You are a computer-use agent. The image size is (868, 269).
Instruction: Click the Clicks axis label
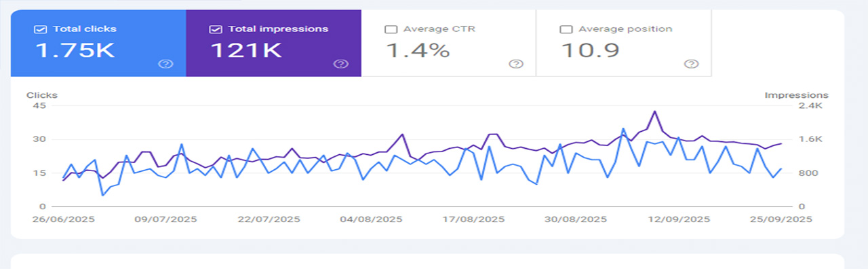[x=42, y=95]
